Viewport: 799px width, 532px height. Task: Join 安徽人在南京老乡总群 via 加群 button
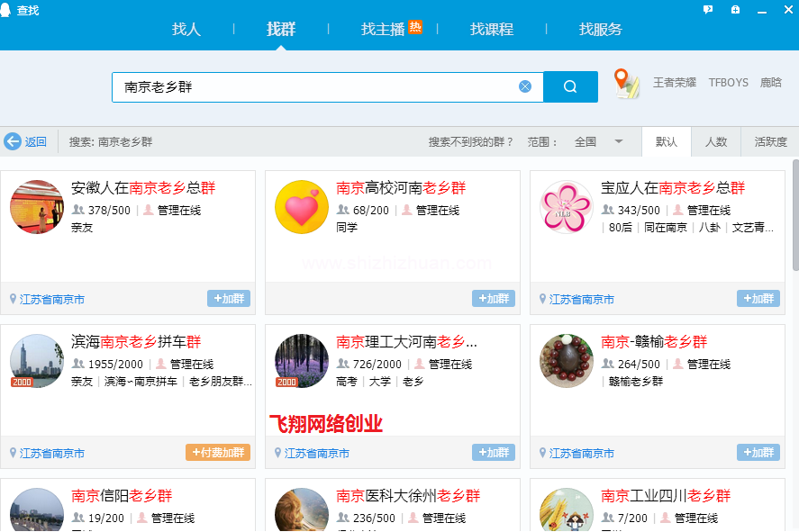click(229, 299)
